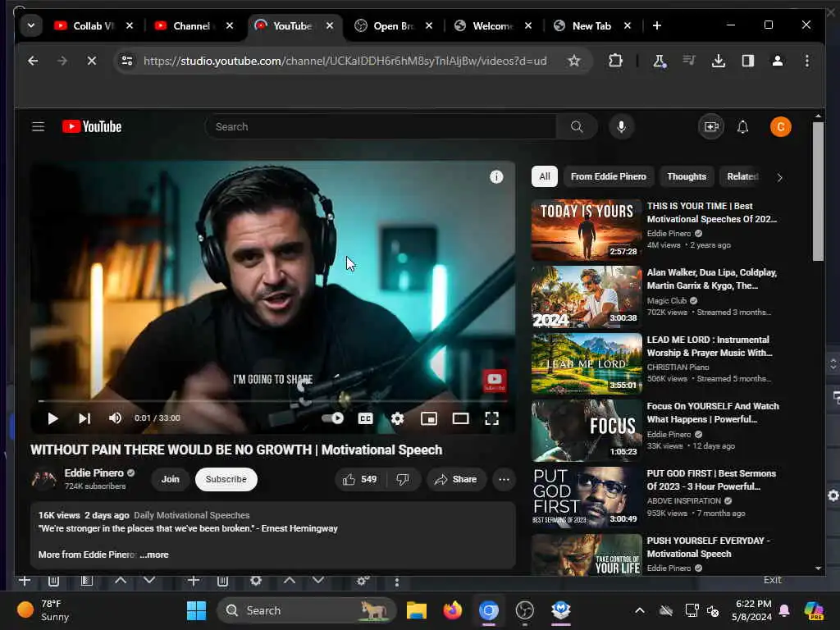The image size is (840, 630).
Task: Play the video with the play button
Action: pos(52,418)
